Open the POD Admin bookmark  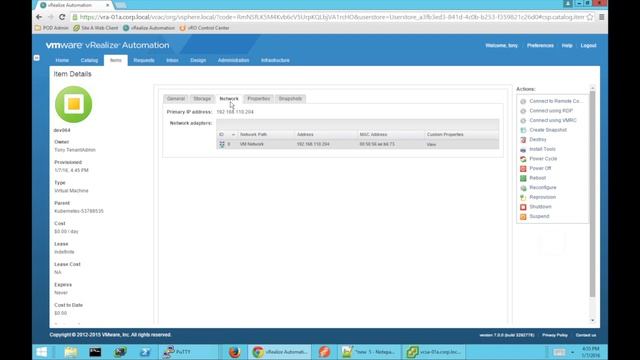click(52, 28)
